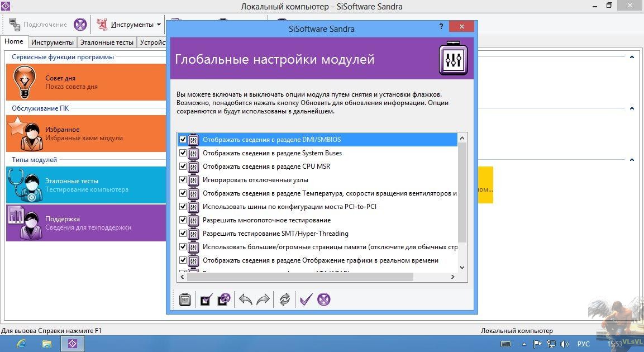Viewport: 644px width, 352px height.
Task: Cancel the dialog with the purple X icon
Action: 323,299
